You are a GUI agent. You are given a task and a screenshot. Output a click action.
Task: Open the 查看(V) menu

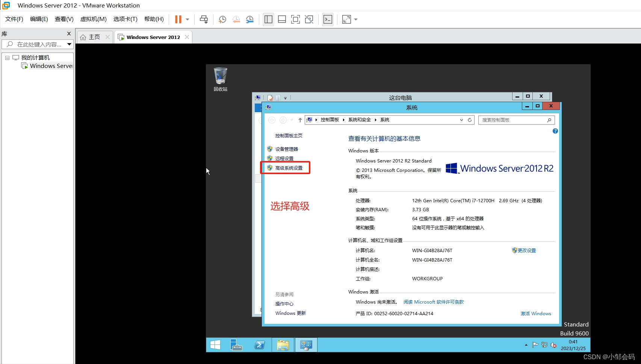[x=64, y=19]
